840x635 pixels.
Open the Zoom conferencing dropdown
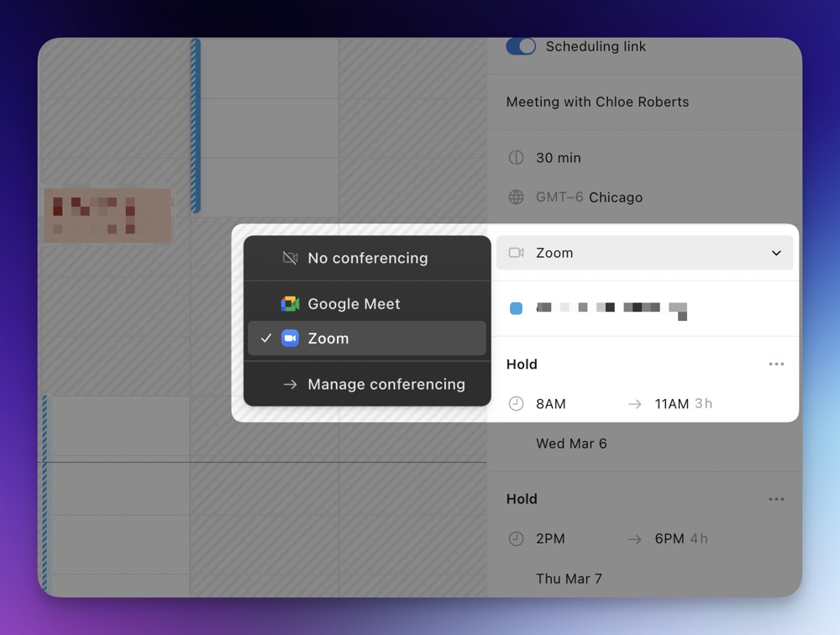[644, 253]
